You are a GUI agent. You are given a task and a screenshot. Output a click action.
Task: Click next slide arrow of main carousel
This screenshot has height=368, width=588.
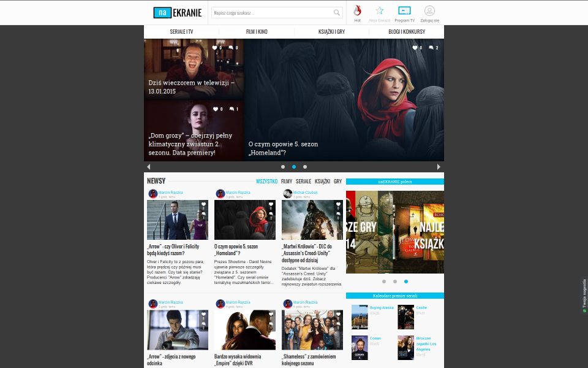(x=439, y=167)
